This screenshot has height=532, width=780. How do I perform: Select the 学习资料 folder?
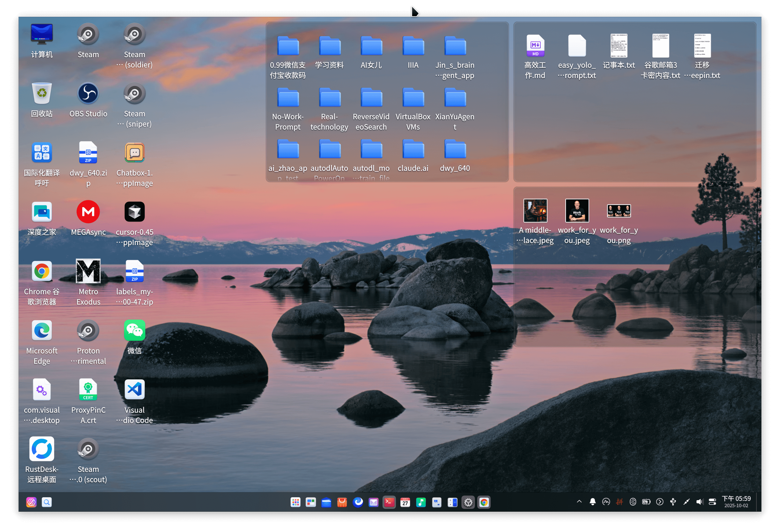point(330,46)
